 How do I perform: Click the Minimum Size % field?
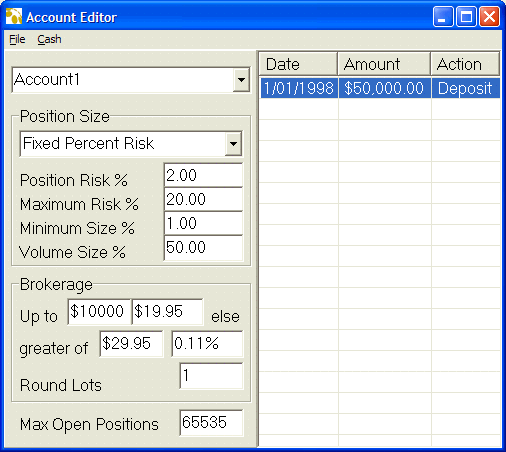click(x=203, y=223)
